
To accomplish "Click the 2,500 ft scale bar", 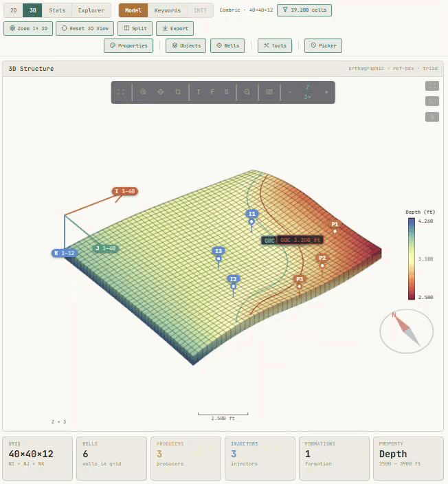I will [x=223, y=416].
